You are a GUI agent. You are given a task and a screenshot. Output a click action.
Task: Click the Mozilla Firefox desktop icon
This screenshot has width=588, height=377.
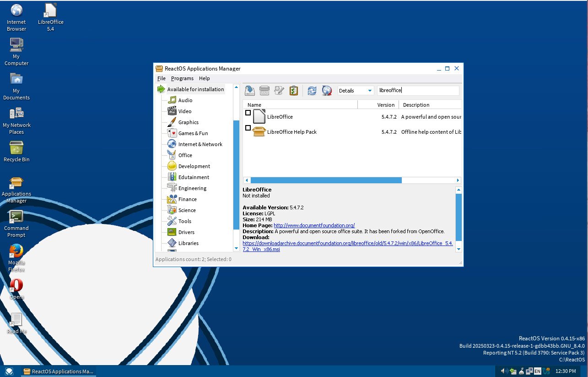(x=16, y=258)
